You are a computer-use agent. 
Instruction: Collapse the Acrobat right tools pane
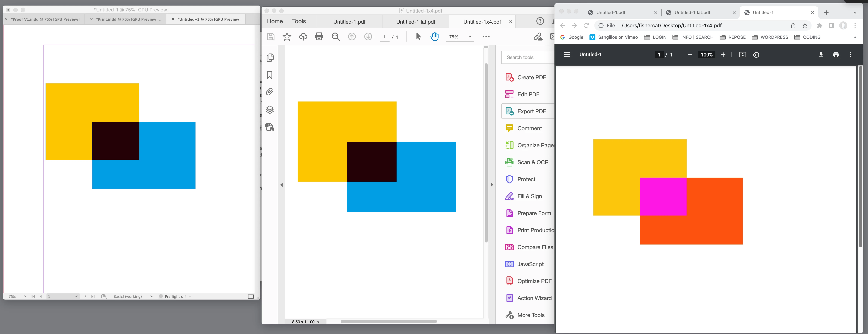pyautogui.click(x=492, y=185)
